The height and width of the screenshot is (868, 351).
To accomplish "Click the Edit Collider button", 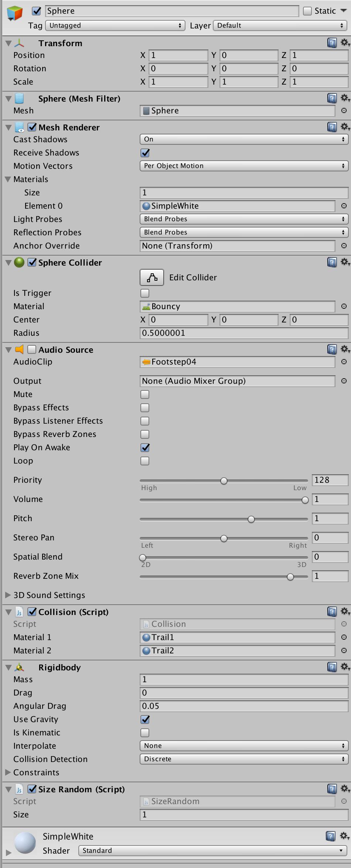I will [152, 277].
